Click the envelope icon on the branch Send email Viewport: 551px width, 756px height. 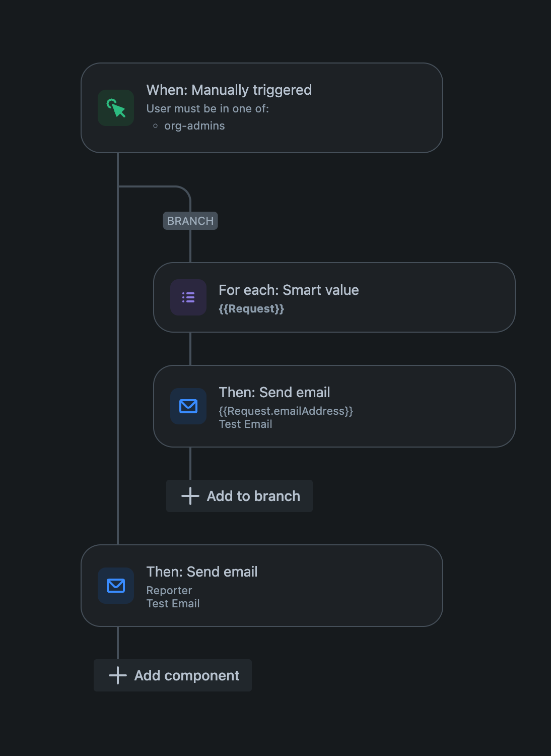(188, 406)
